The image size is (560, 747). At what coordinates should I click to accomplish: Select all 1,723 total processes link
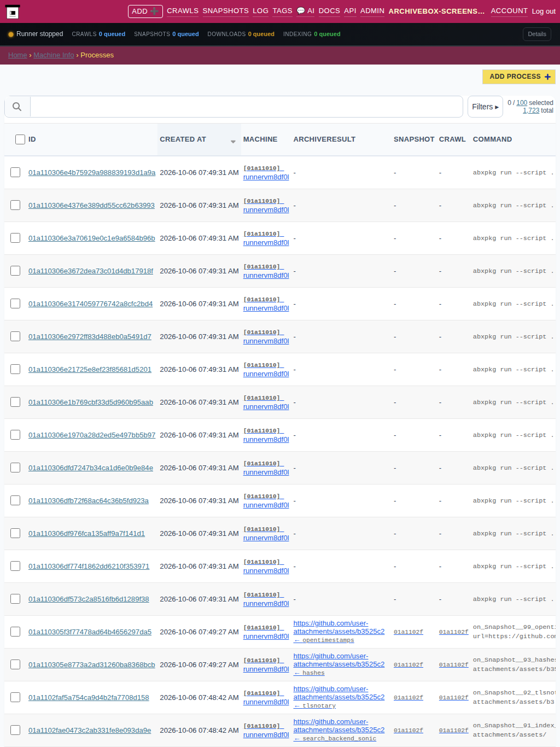tap(531, 110)
